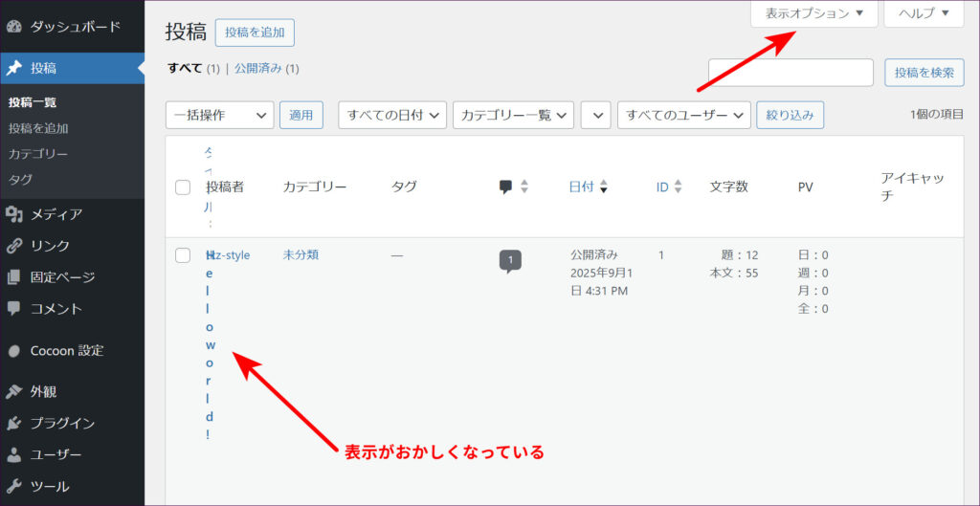
Task: Click the post search input field
Action: (x=791, y=73)
